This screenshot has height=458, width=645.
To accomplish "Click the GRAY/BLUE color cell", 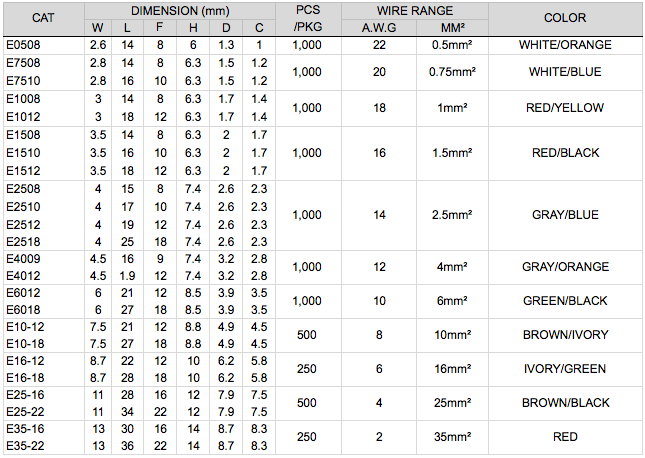I will pyautogui.click(x=565, y=215).
